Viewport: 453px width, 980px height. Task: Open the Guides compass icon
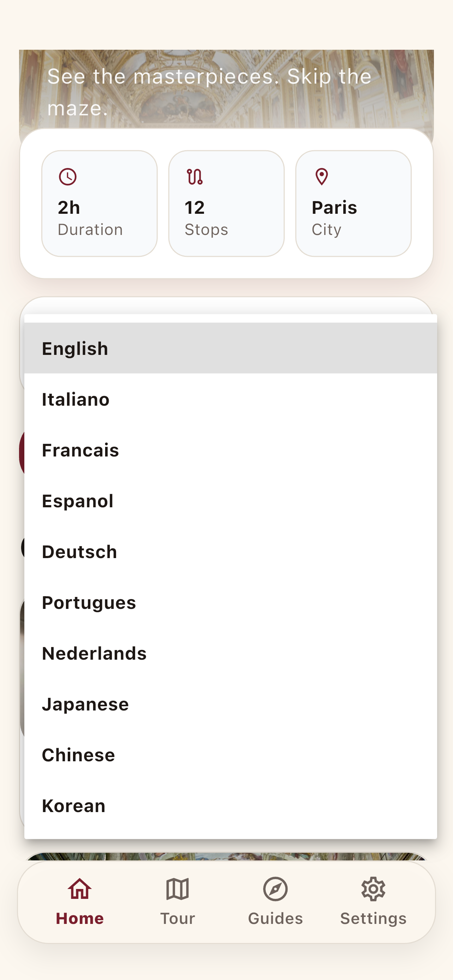point(276,889)
